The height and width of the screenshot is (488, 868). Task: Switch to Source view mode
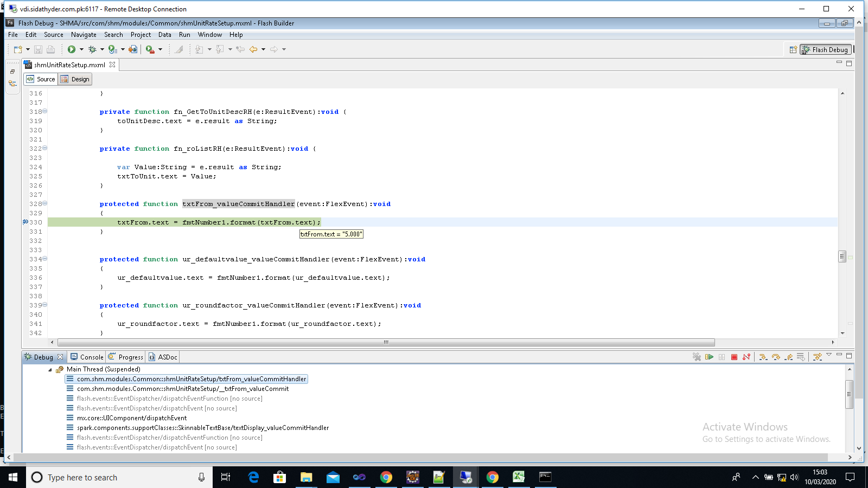pyautogui.click(x=41, y=79)
